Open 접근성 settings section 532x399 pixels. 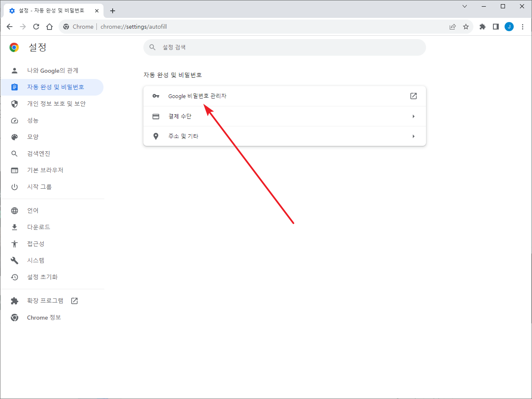pos(52,244)
